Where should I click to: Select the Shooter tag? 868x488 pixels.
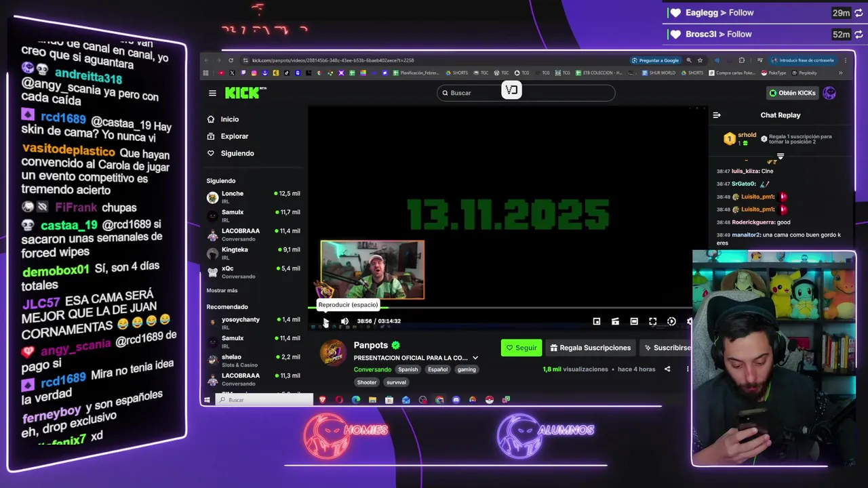click(367, 382)
